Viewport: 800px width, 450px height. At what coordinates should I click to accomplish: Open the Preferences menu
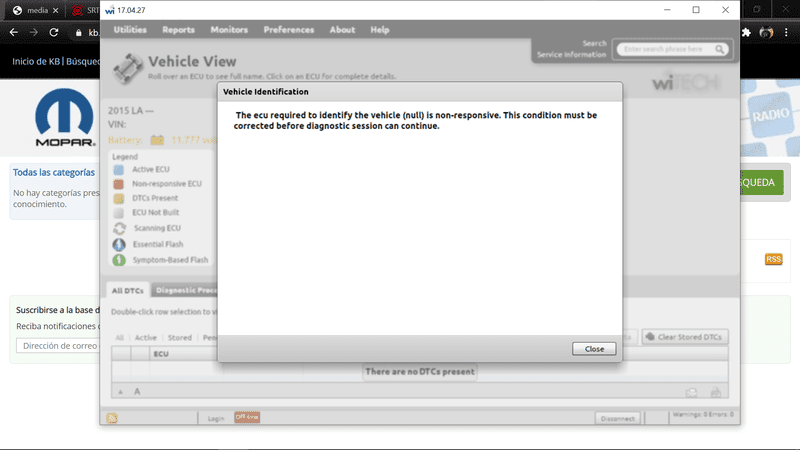288,30
